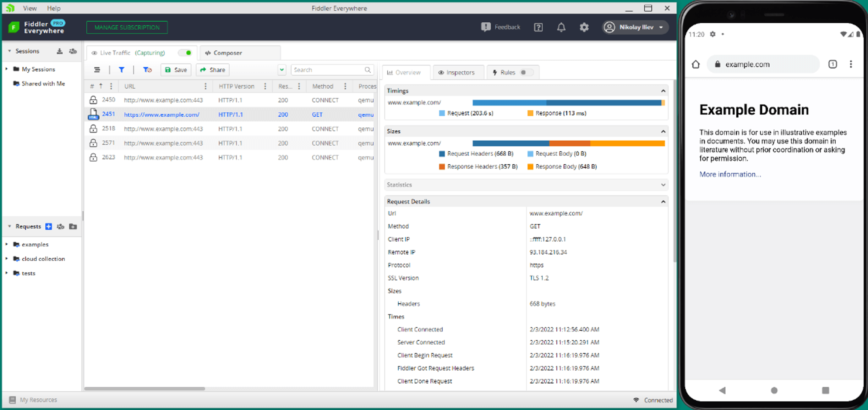
Task: Click the search input field in toolbar
Action: click(331, 70)
